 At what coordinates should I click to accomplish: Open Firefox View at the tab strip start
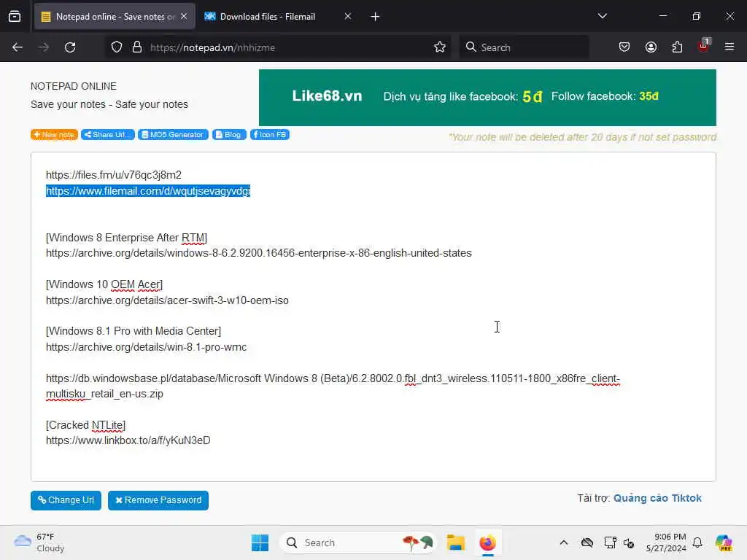coord(15,16)
